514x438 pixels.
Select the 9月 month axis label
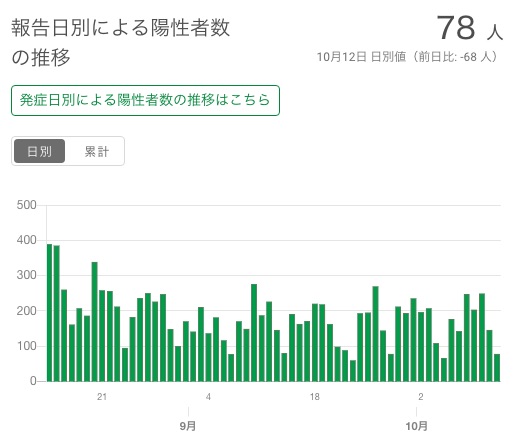tap(188, 426)
